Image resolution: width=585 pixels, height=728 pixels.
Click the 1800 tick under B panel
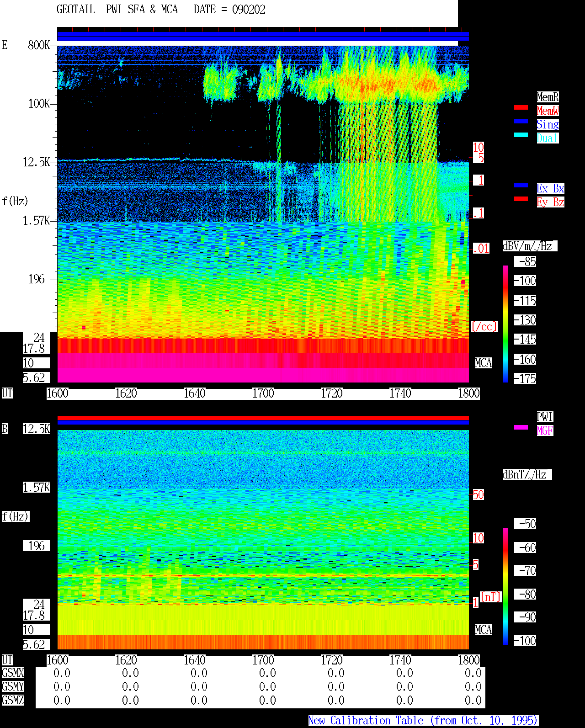pyautogui.click(x=469, y=660)
